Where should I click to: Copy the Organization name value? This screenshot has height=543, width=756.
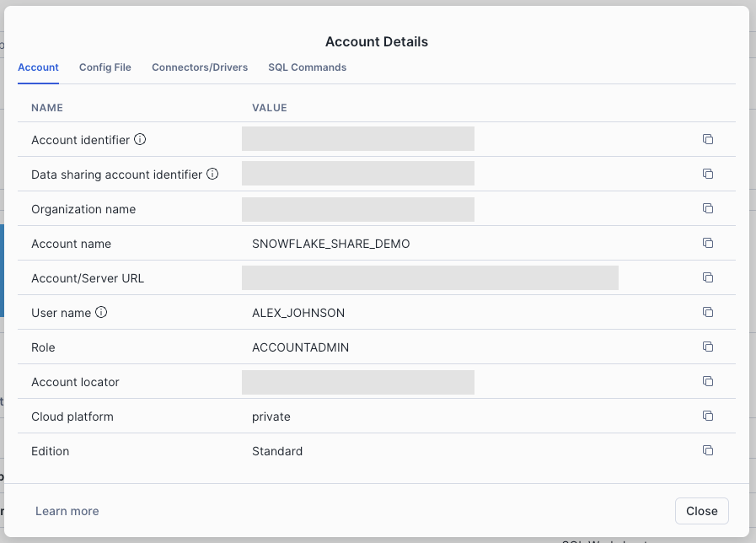coord(708,208)
